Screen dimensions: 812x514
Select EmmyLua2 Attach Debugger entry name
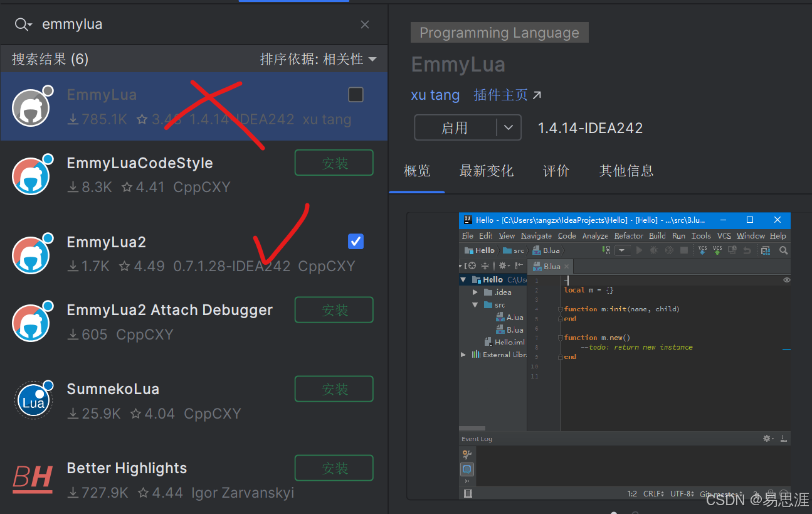[170, 310]
